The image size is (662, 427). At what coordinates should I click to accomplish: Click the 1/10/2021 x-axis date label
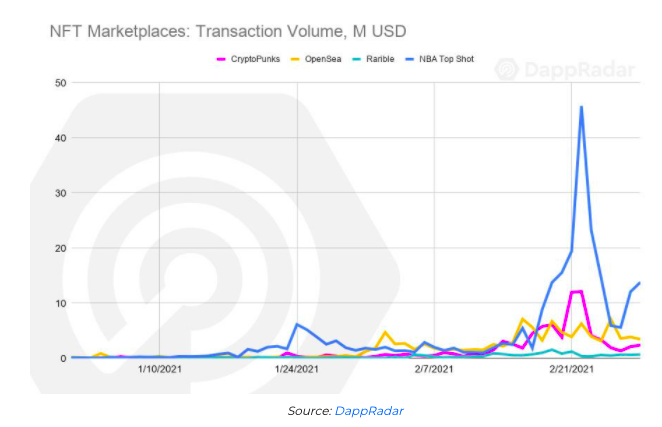click(160, 369)
